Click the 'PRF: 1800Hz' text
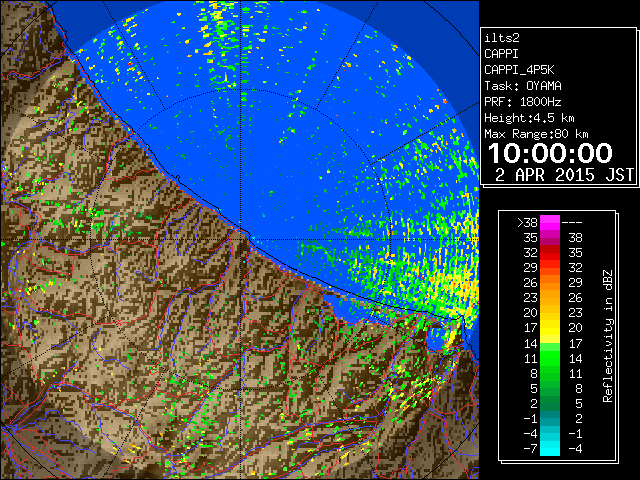Screen dimensions: 640x480 coord(523,102)
